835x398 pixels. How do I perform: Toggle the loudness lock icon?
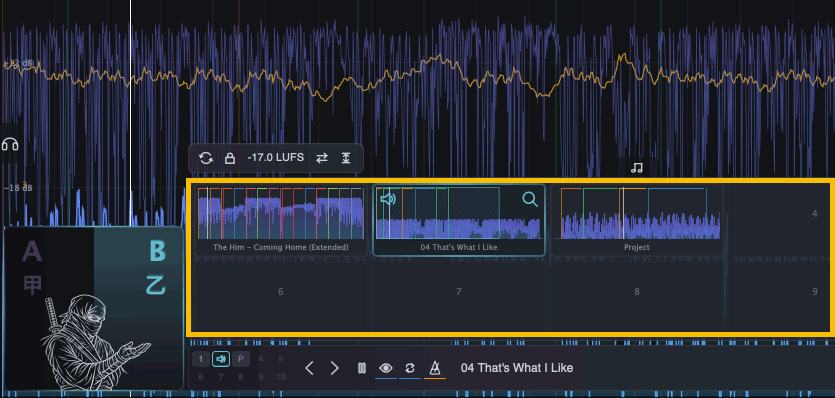pos(230,158)
